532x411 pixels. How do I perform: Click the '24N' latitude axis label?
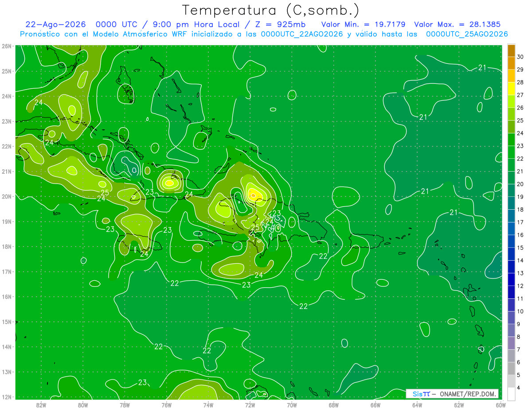(7, 96)
